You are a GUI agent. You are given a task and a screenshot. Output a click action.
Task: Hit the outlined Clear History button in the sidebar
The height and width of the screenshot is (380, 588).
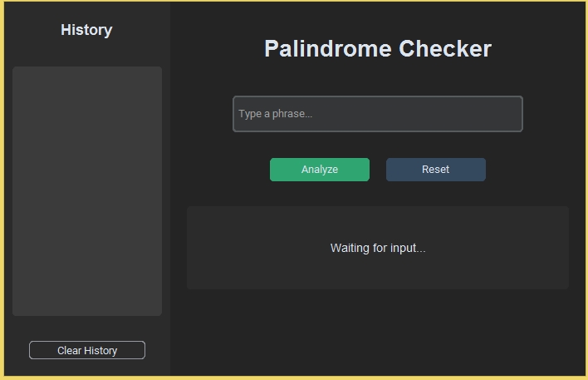(x=87, y=350)
